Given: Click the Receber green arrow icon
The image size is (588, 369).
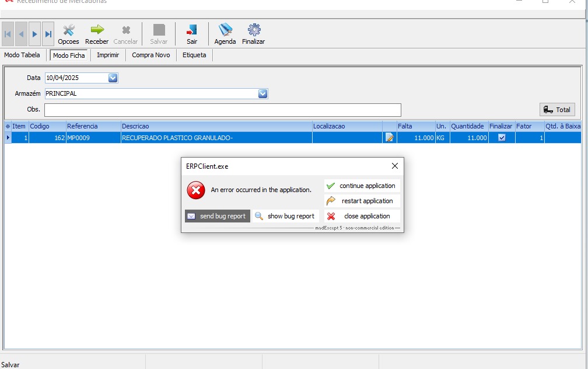Looking at the screenshot, I should click(97, 30).
